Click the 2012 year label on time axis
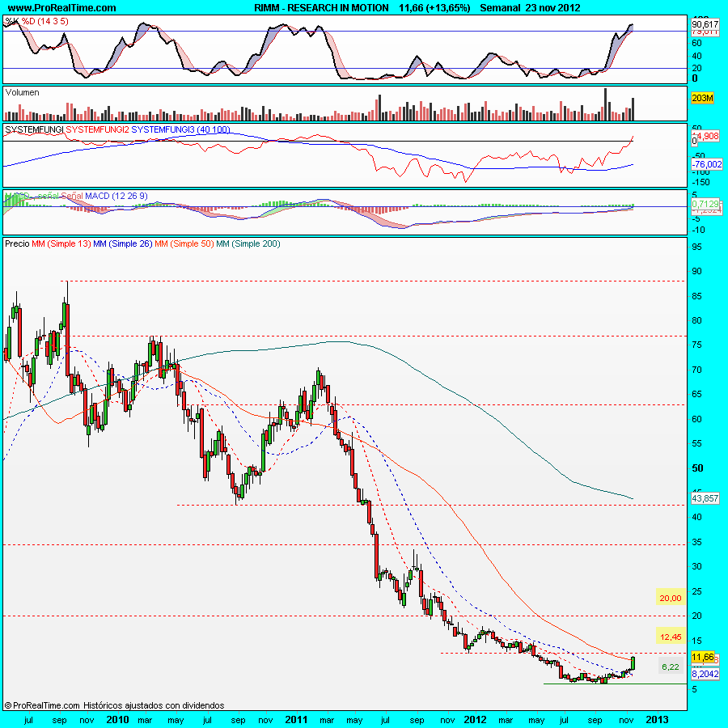Screen dimensions: 728x728 click(476, 720)
